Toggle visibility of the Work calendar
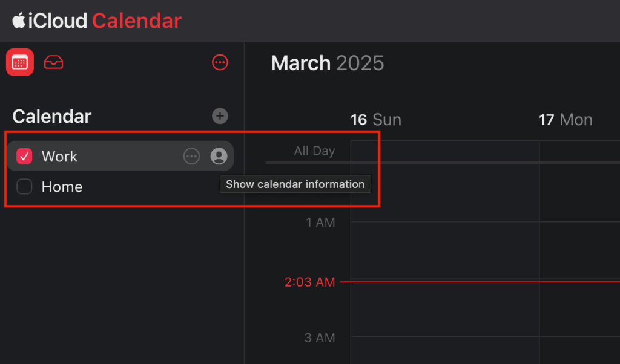 coord(24,156)
